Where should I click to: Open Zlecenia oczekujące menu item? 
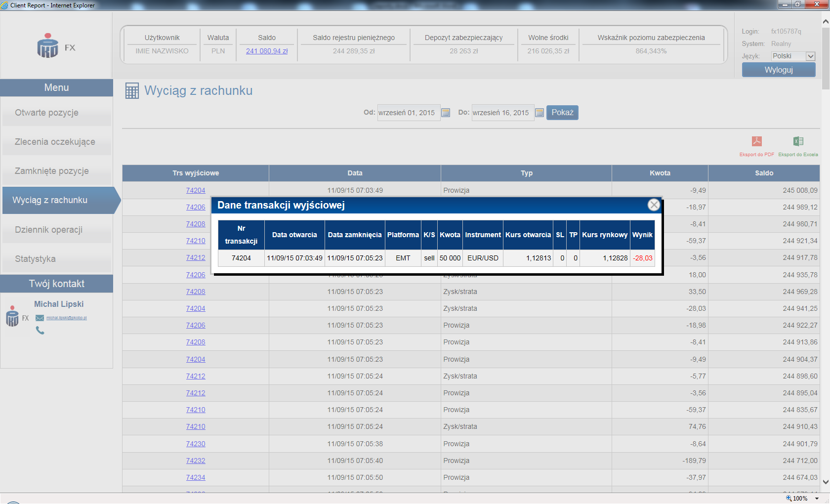click(57, 142)
